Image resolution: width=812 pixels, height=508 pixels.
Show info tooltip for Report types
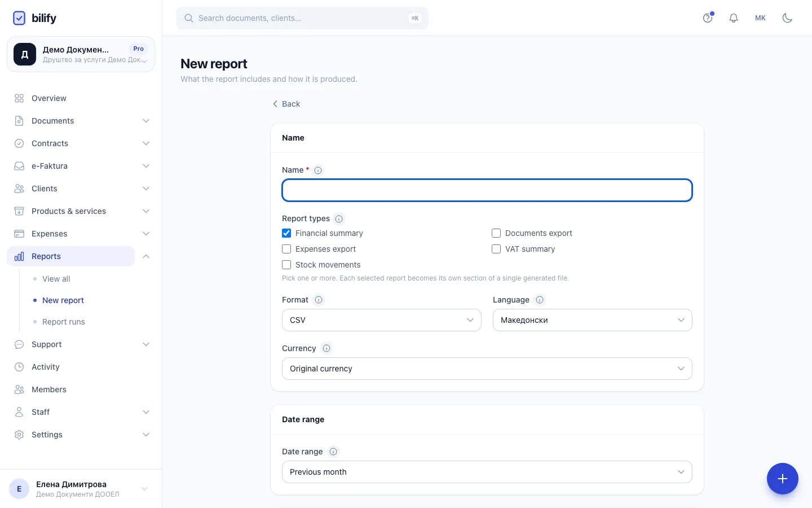(x=339, y=219)
